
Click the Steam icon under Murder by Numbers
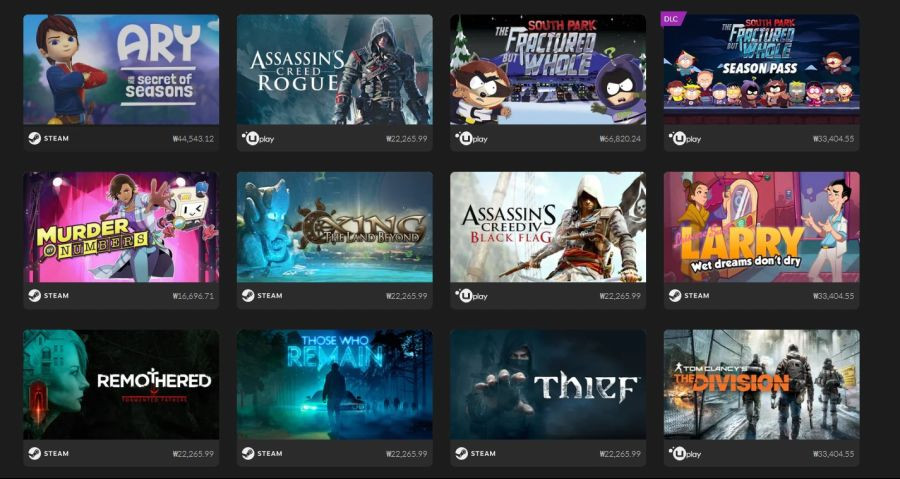[x=34, y=295]
